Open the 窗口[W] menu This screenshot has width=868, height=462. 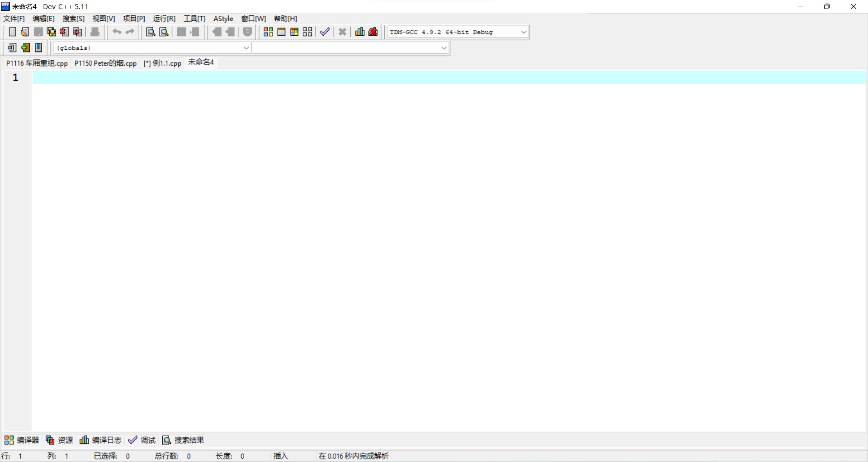(x=253, y=19)
